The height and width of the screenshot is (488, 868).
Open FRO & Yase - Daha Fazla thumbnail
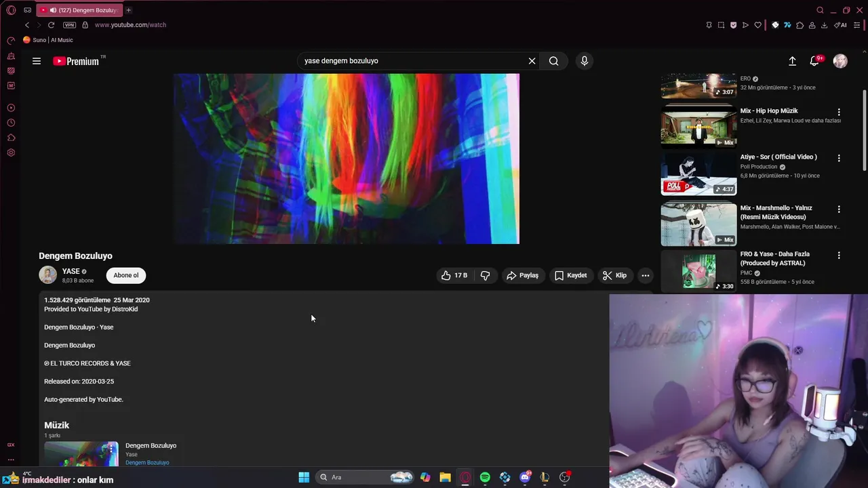coord(698,271)
